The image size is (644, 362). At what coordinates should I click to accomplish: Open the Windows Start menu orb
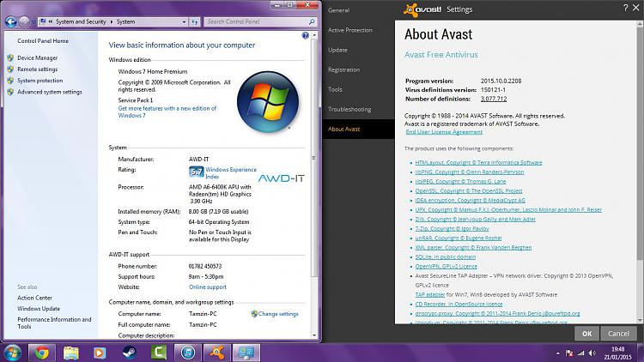pos(12,353)
